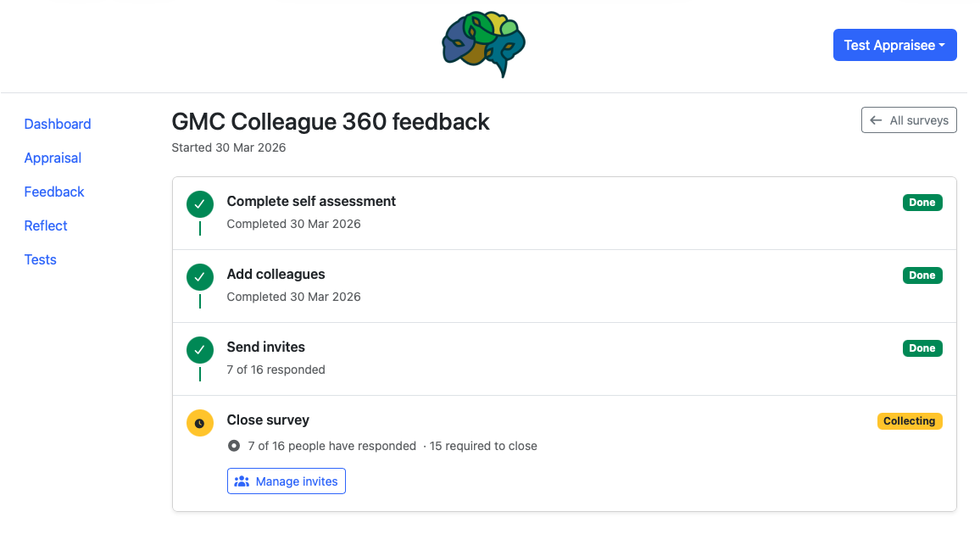Open the Dashboard section
Screen dimensions: 980x545
pyautogui.click(x=57, y=124)
